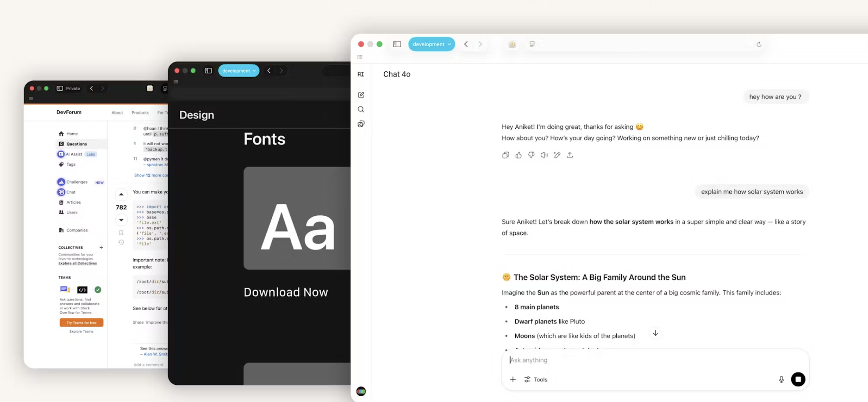Open About in DevForum top navigation
This screenshot has width=868, height=402.
(x=117, y=112)
